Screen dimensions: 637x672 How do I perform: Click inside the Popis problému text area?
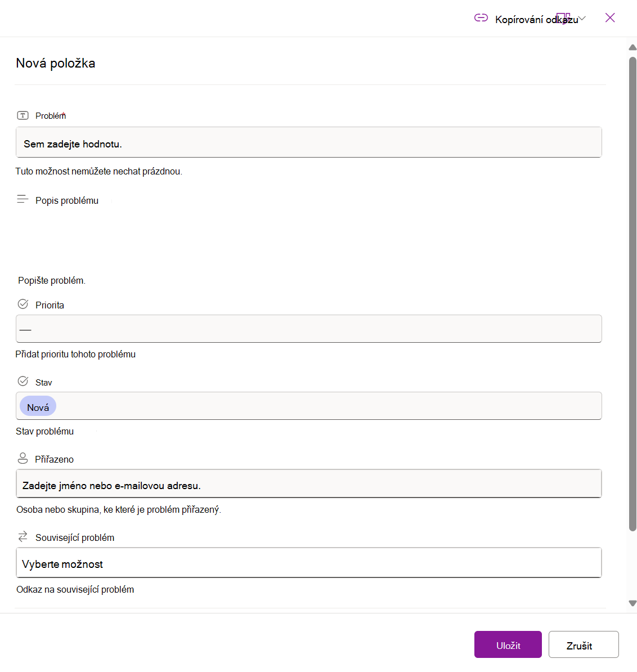pyautogui.click(x=308, y=240)
